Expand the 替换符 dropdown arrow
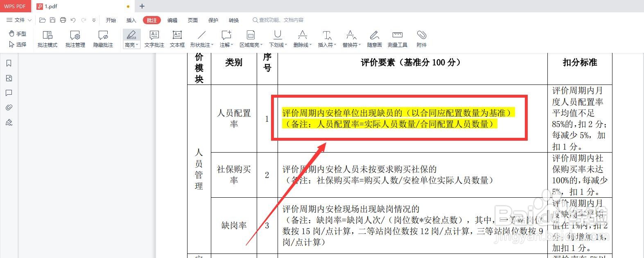The image size is (644, 258). click(x=359, y=45)
